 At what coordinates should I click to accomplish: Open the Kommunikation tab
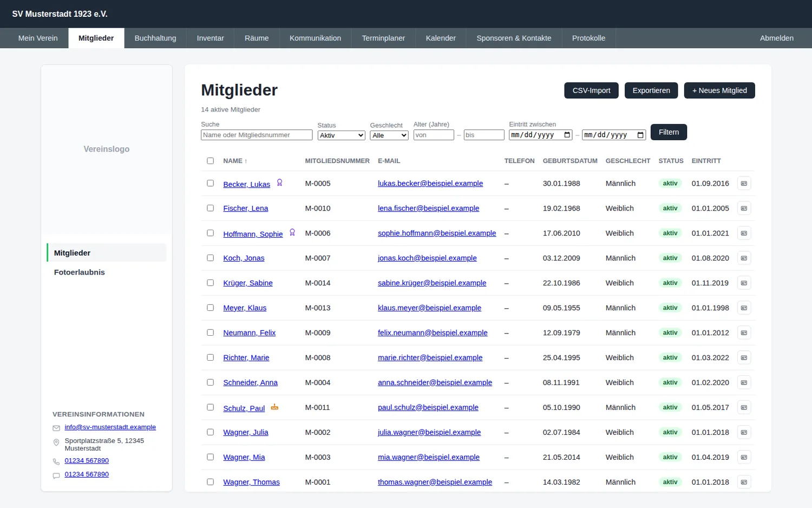(315, 38)
